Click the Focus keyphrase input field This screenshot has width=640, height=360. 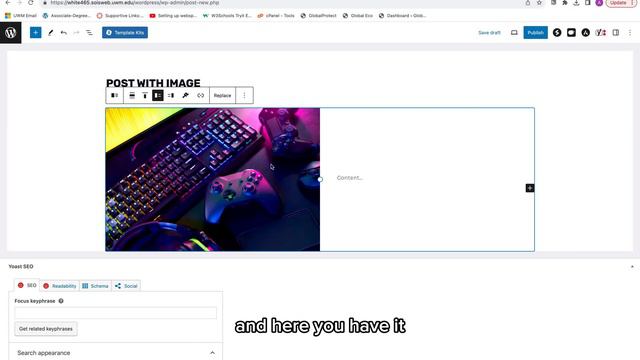116,313
